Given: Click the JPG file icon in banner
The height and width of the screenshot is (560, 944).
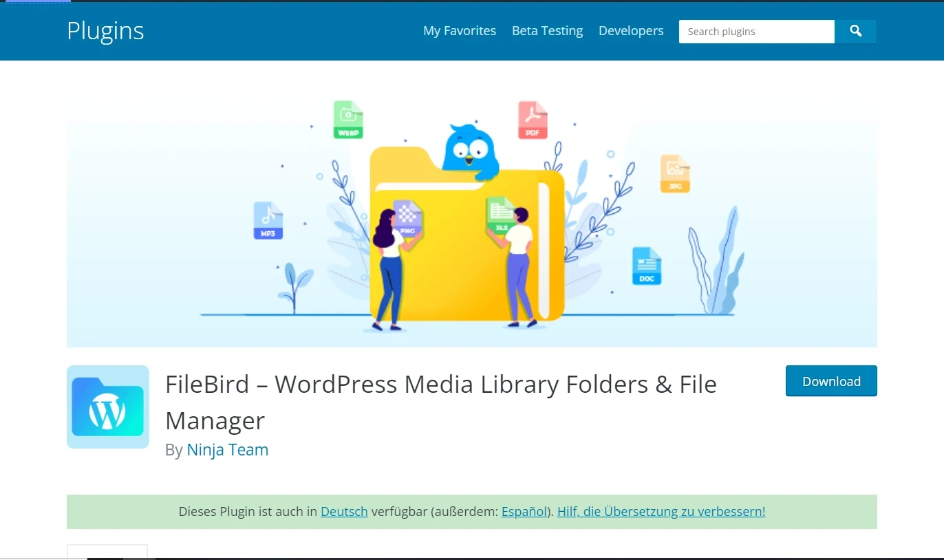Looking at the screenshot, I should [x=675, y=173].
